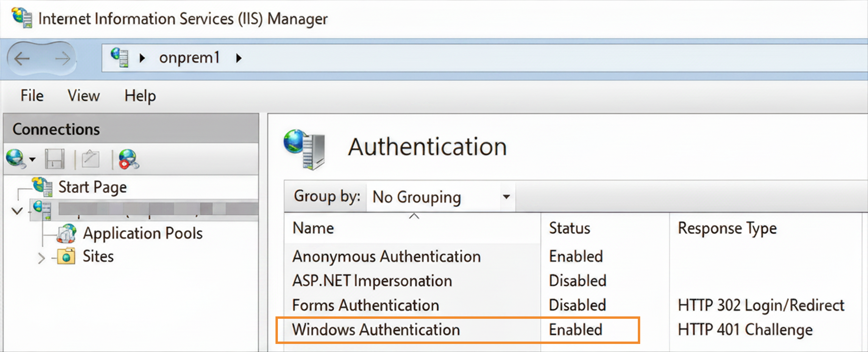Viewport: 868px width, 352px height.
Task: Collapse the server node in Connections tree
Action: point(17,211)
